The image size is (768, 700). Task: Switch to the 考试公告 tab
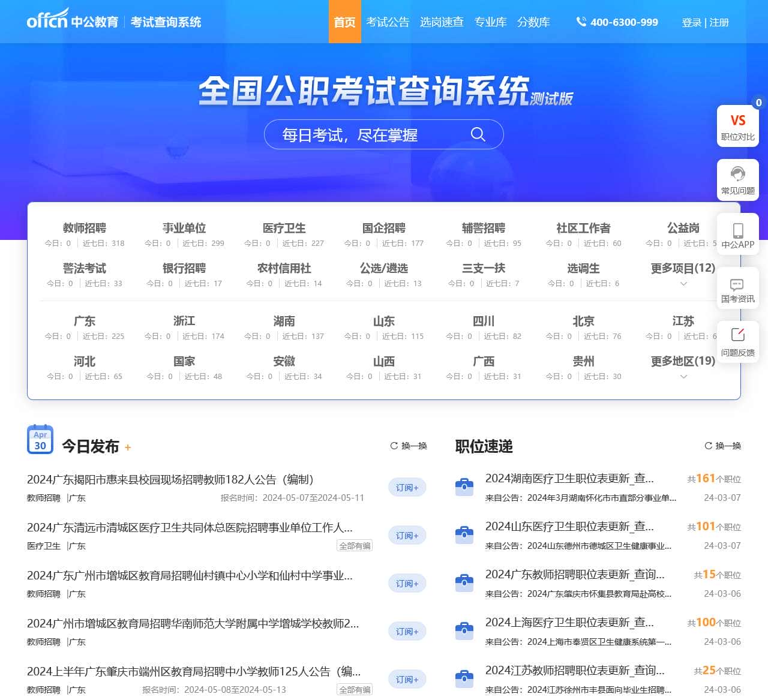click(x=388, y=22)
